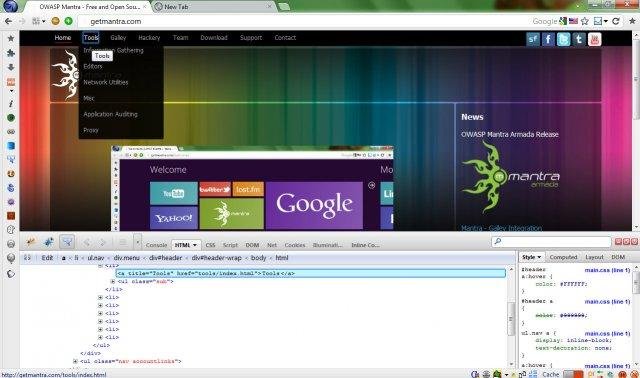Close the OWASP Mantra browser tab
Screen dimensions: 640x378
click(144, 7)
